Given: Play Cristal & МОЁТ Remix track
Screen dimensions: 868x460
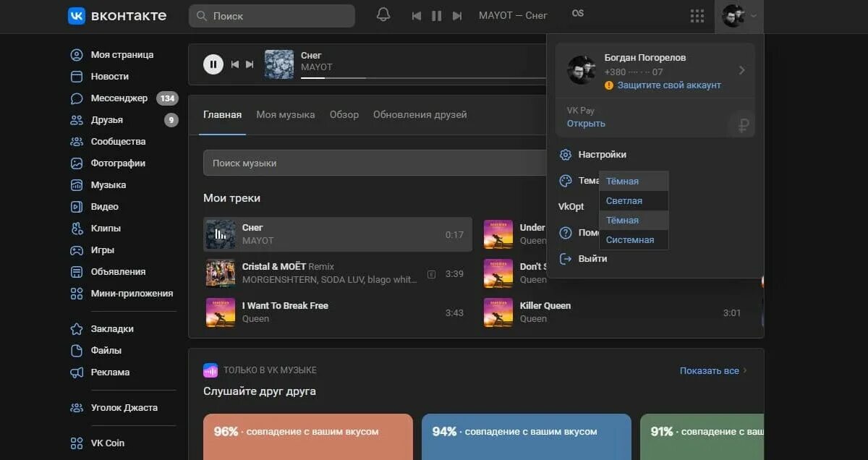Looking at the screenshot, I should [338, 273].
